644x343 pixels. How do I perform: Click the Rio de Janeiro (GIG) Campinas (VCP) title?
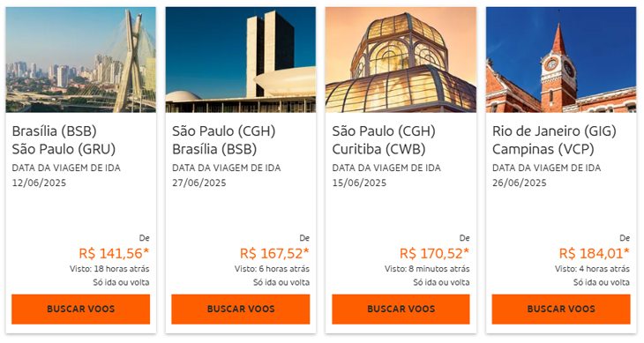(x=555, y=140)
